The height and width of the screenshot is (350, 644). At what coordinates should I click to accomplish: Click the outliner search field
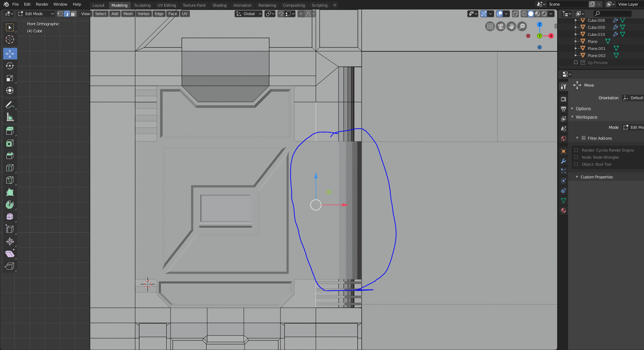point(612,14)
